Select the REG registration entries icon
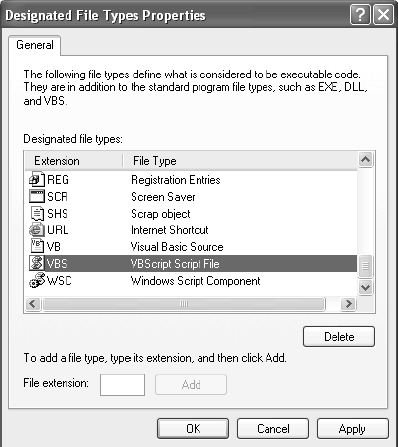The height and width of the screenshot is (447, 398). (x=37, y=180)
